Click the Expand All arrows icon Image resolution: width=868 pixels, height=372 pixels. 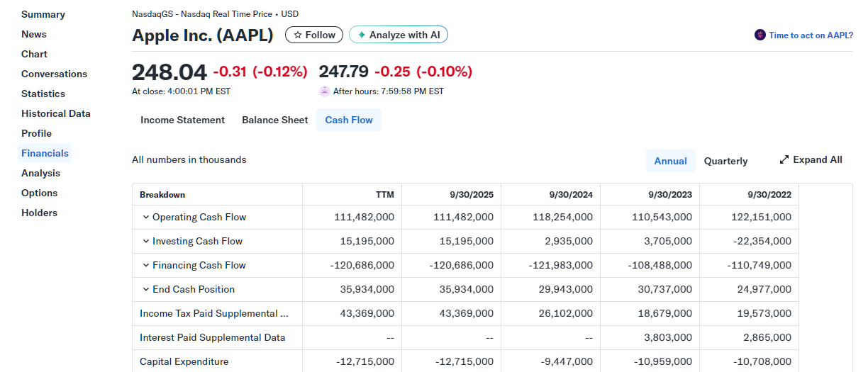pos(784,159)
